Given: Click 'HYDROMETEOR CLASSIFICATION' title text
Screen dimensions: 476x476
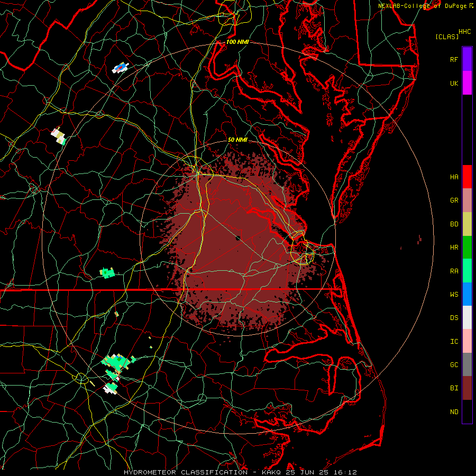Looking at the screenshot, I should click(186, 472).
